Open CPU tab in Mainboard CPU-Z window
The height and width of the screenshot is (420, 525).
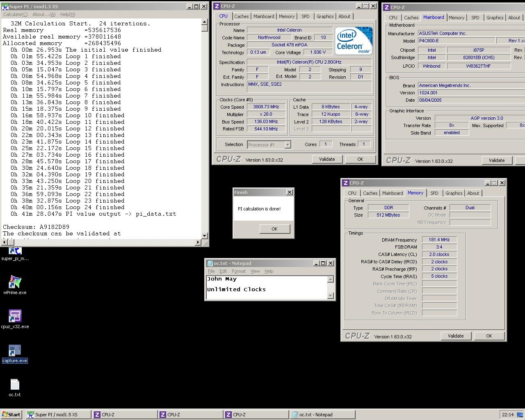click(393, 18)
